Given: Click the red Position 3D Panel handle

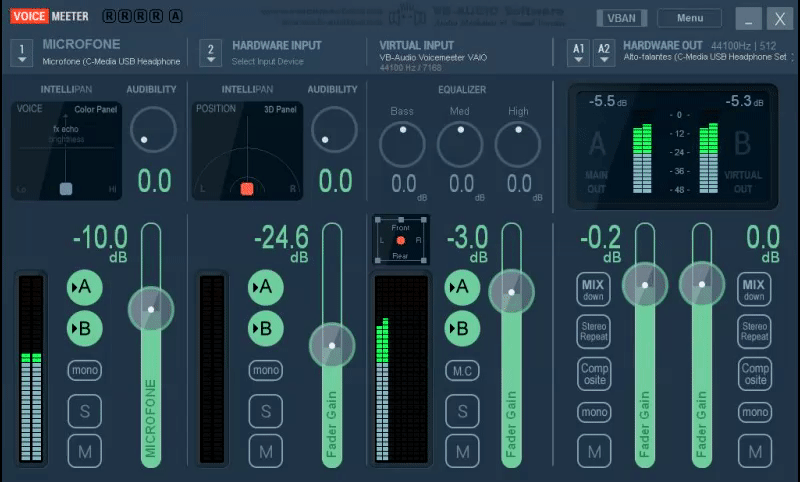Looking at the screenshot, I should (247, 189).
